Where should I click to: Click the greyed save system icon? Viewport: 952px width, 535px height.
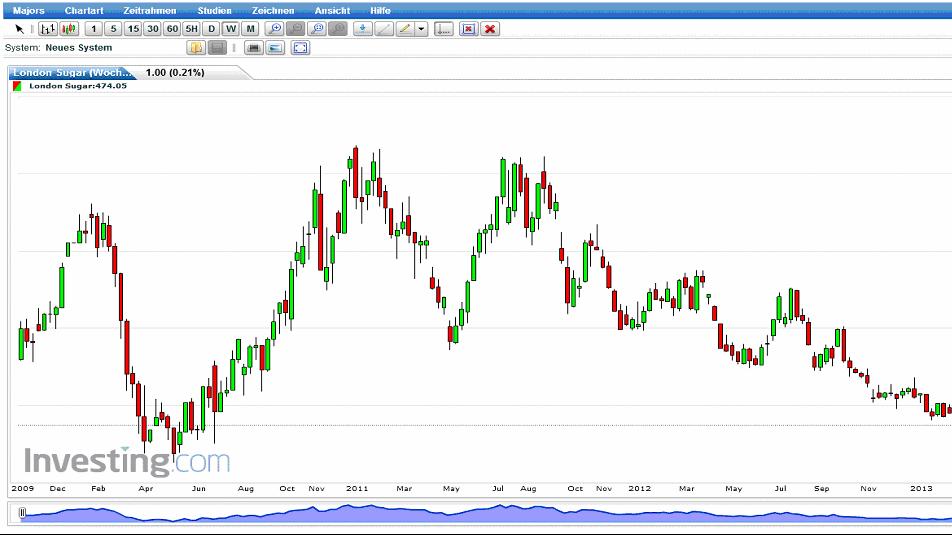(x=217, y=47)
